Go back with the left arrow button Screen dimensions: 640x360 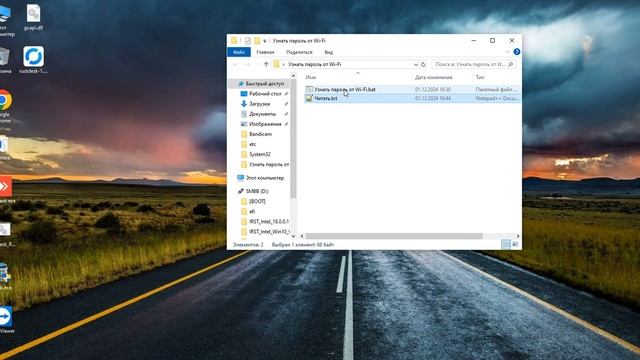(x=236, y=64)
